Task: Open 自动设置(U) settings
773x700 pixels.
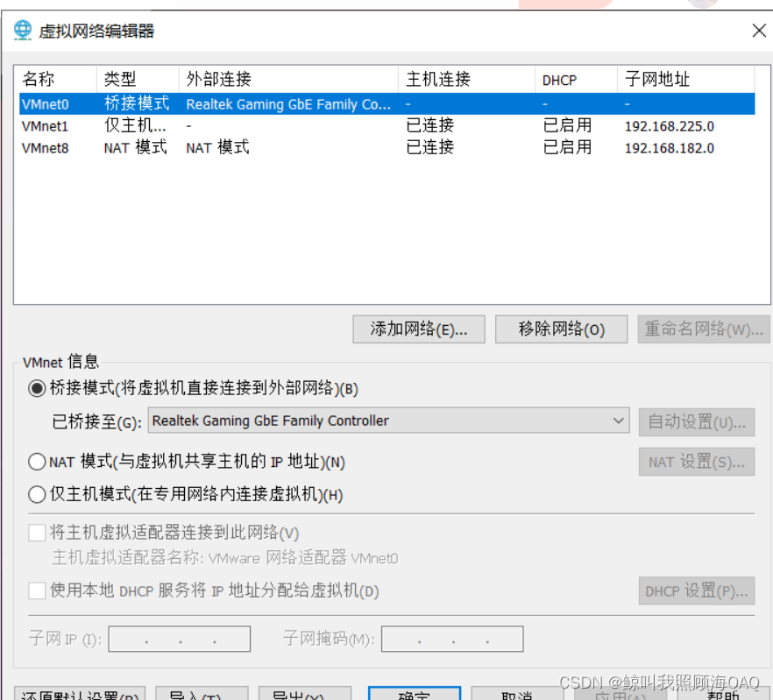Action: pyautogui.click(x=697, y=421)
